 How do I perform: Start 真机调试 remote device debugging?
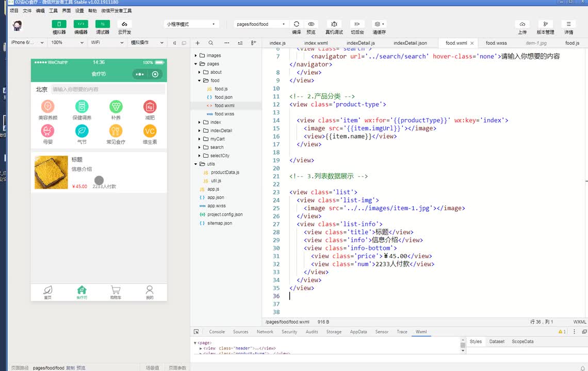[x=334, y=24]
